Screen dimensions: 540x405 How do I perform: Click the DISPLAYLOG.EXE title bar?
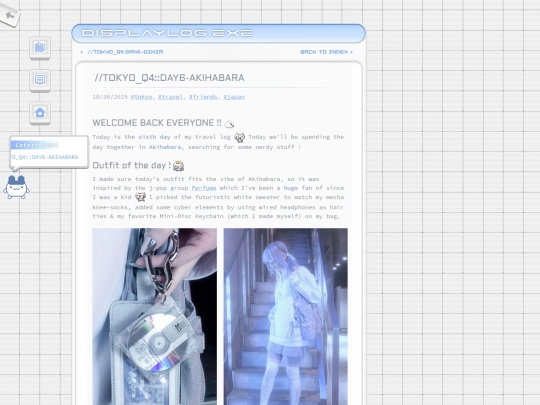pyautogui.click(x=218, y=33)
